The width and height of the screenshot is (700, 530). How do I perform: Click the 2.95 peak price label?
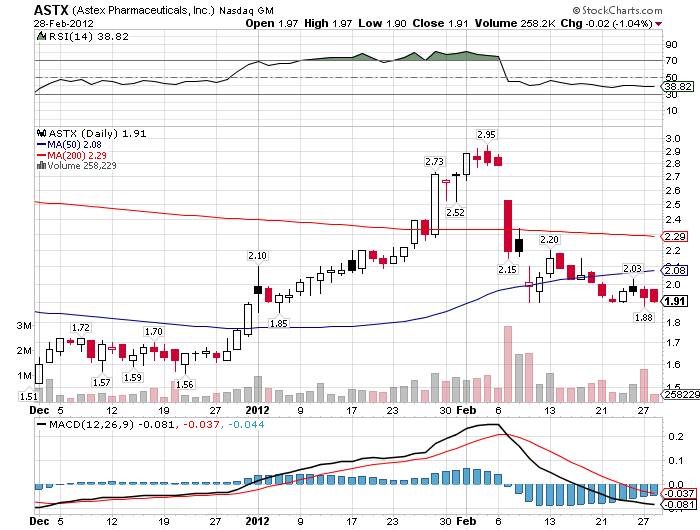486,134
